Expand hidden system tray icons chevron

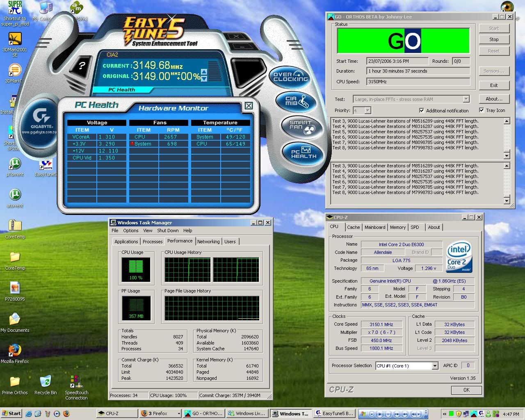444,414
